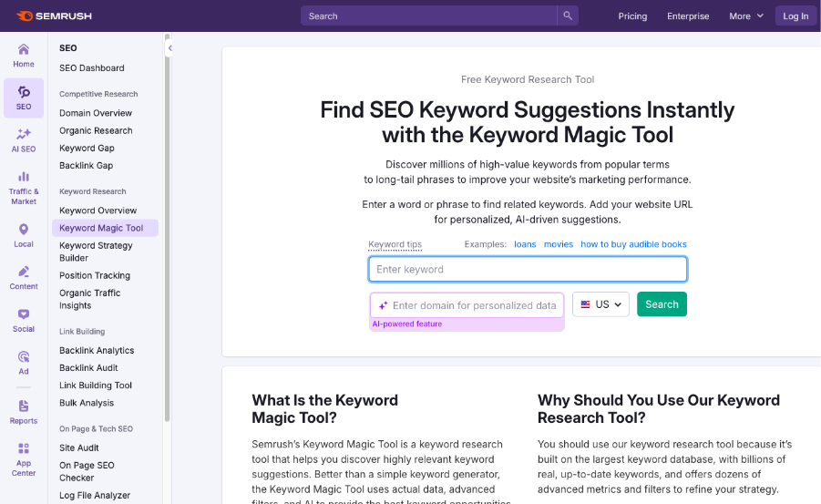The image size is (821, 504).
Task: Open the Reports sidebar section
Action: 24,412
